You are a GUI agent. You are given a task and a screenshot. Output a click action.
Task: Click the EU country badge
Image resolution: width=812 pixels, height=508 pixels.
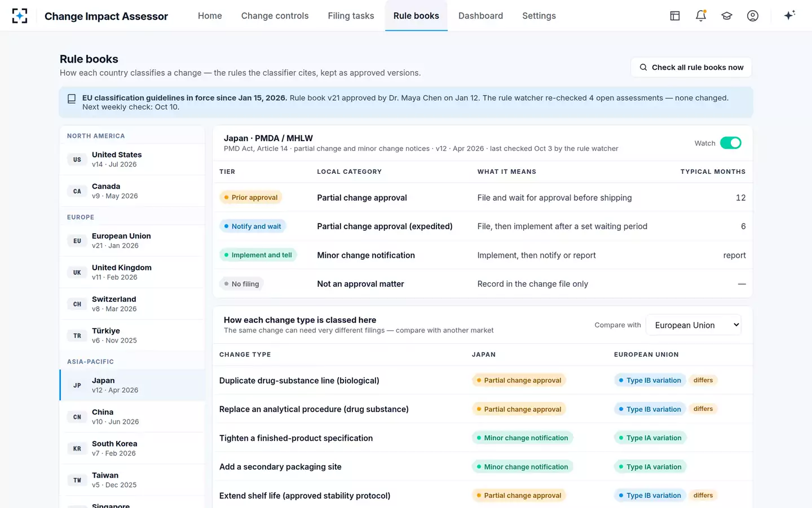click(x=77, y=241)
